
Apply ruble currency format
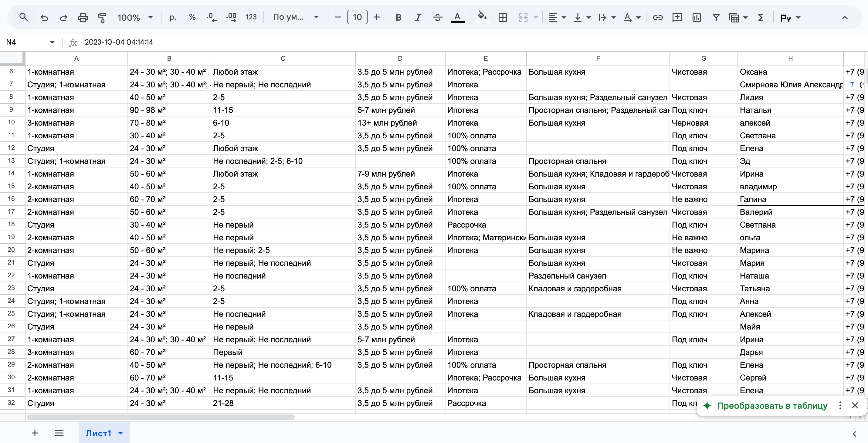pyautogui.click(x=173, y=17)
